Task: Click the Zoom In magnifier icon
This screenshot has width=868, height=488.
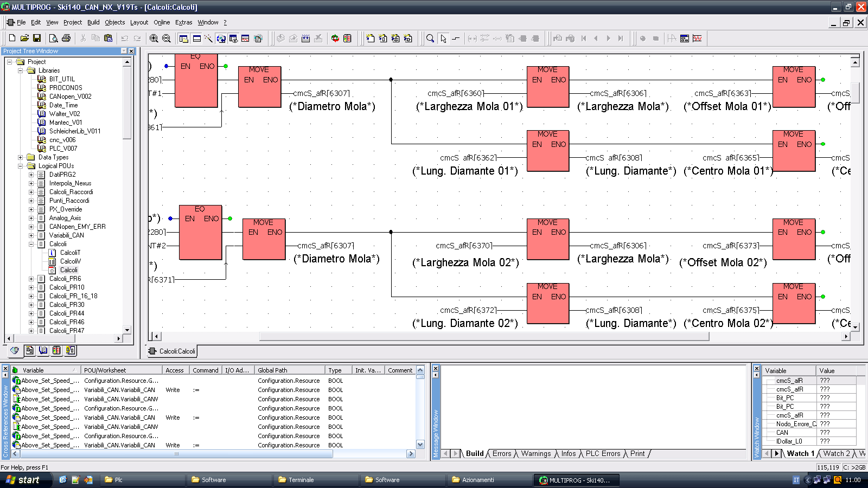Action: (154, 38)
